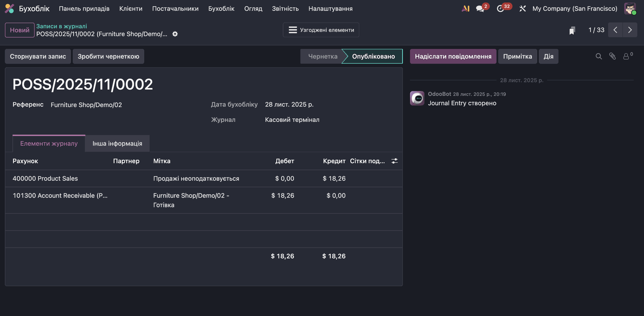This screenshot has width=644, height=316.
Task: Select the Чернетка status stage
Action: (322, 57)
